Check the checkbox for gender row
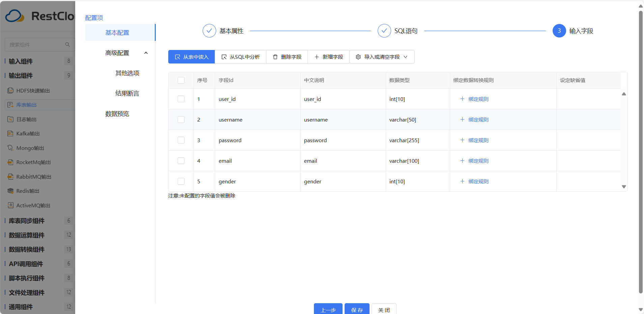Screen dimensions: 644x314 coord(181,181)
